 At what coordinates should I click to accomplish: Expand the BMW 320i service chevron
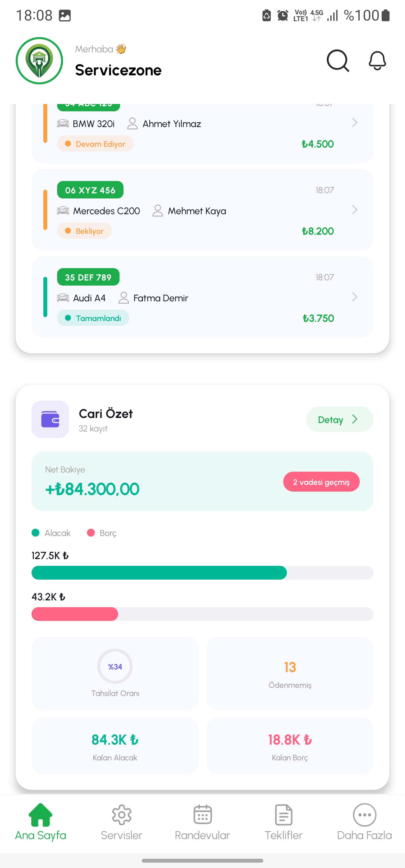click(x=354, y=123)
